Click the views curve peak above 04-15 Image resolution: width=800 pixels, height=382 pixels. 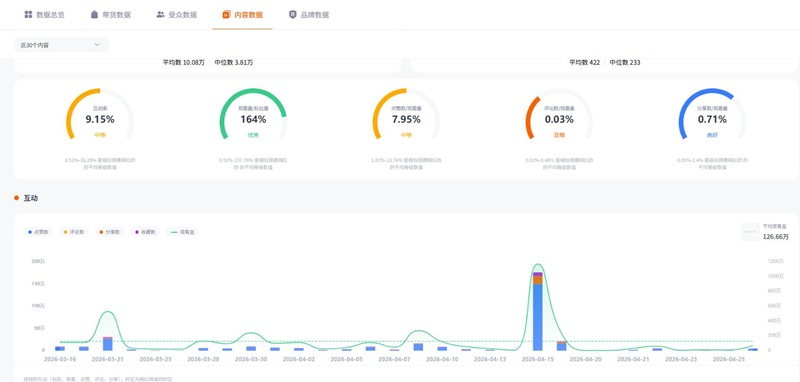click(x=538, y=264)
